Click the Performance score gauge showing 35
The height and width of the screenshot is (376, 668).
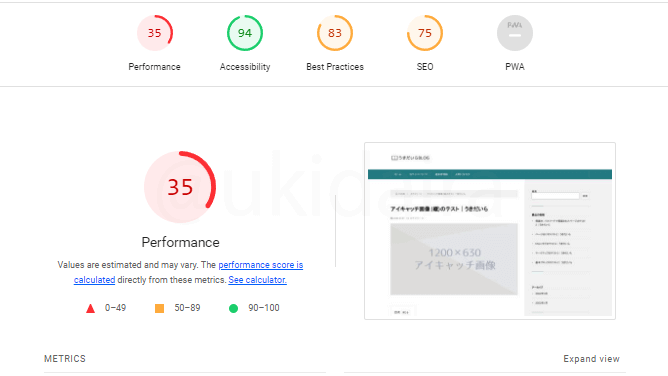click(x=155, y=33)
